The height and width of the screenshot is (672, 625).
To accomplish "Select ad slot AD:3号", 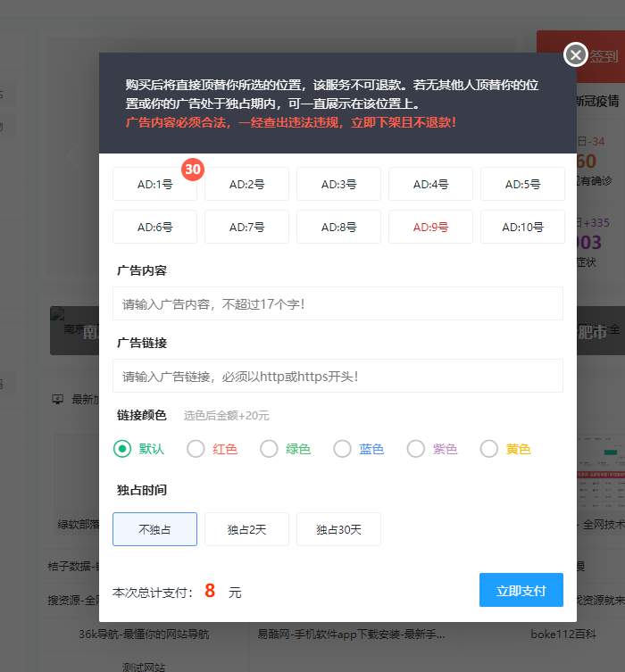I will (x=338, y=184).
